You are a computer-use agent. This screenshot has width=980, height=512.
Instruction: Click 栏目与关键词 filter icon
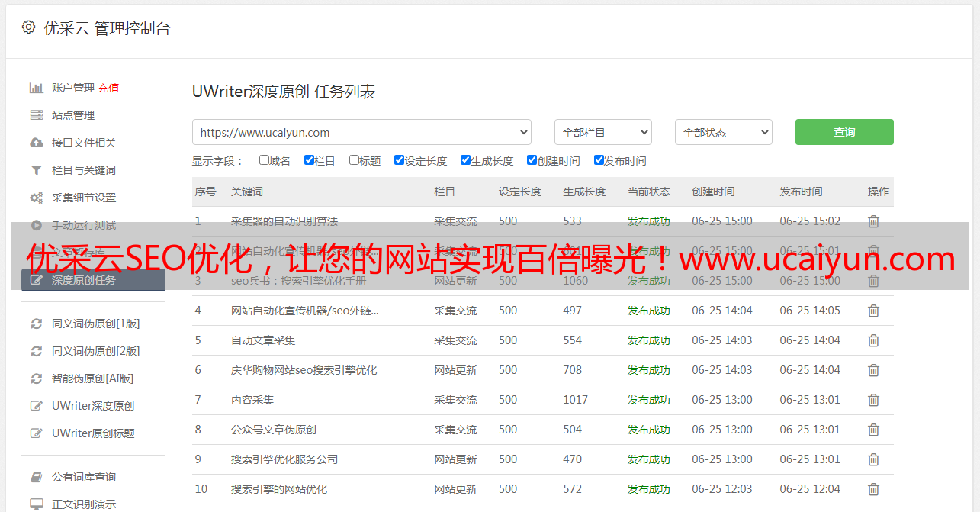[x=36, y=170]
